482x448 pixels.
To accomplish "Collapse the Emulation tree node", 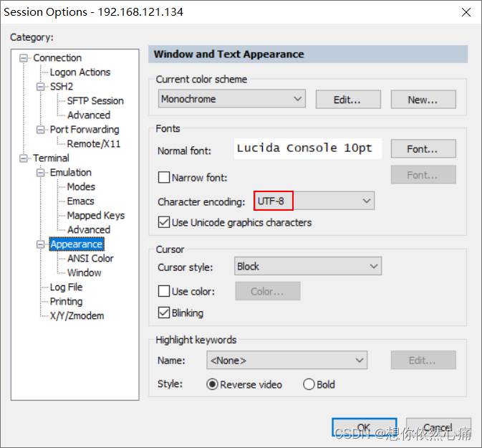I will click(x=42, y=173).
